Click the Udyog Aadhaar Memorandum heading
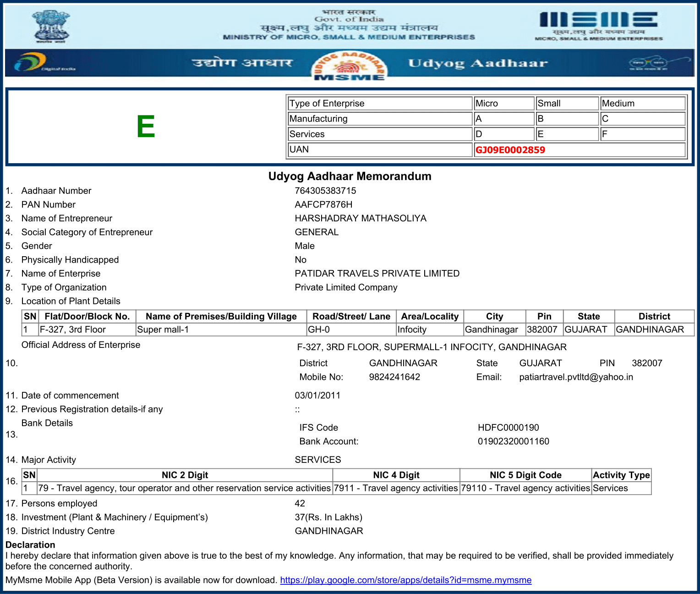 (350, 176)
